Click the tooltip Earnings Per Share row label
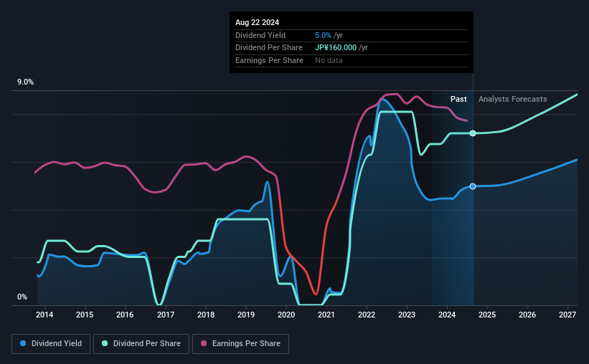This screenshot has height=364, width=589. pyautogui.click(x=269, y=60)
